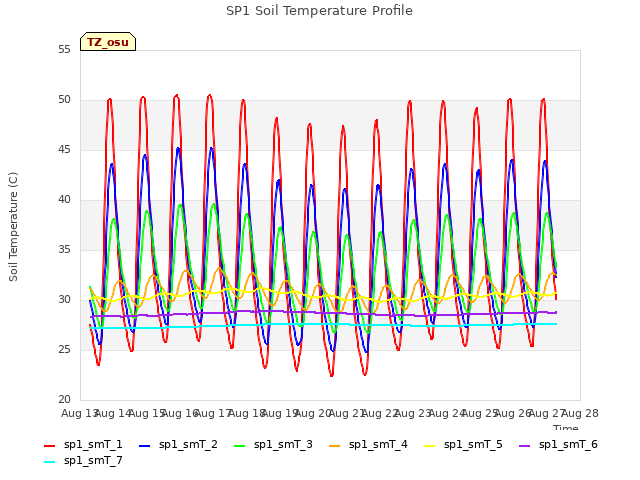Toggle the sp1_smT_3 legend entry
This screenshot has height=480, width=640.
pyautogui.click(x=273, y=444)
